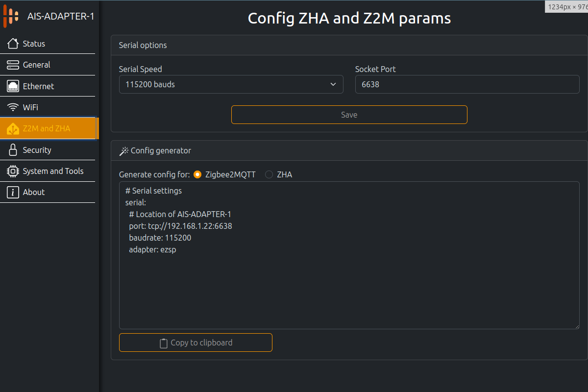Click the Status house icon
This screenshot has height=392, width=588.
[13, 44]
